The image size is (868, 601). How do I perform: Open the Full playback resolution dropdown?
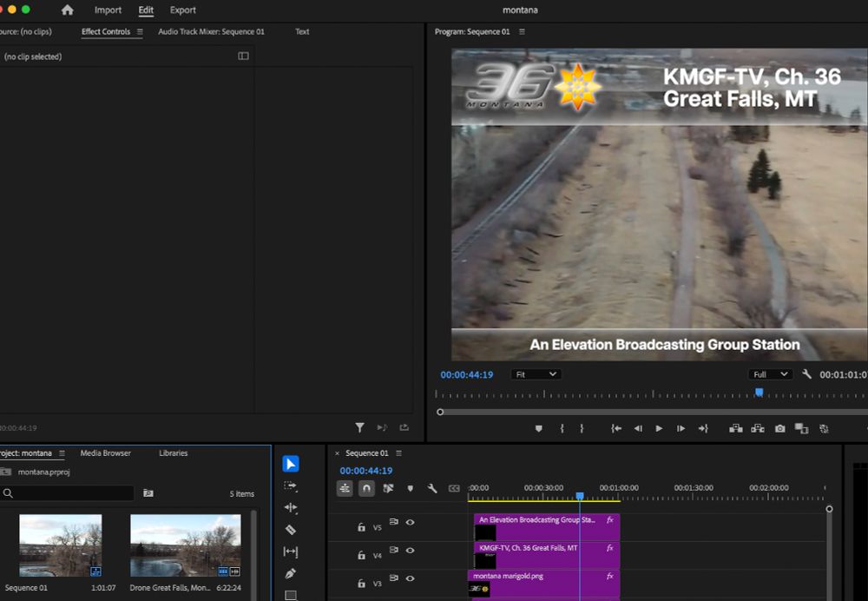click(x=770, y=374)
